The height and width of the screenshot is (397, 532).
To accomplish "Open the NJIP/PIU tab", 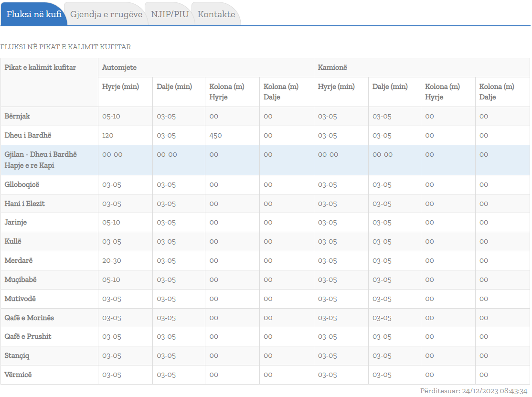I will tap(170, 14).
